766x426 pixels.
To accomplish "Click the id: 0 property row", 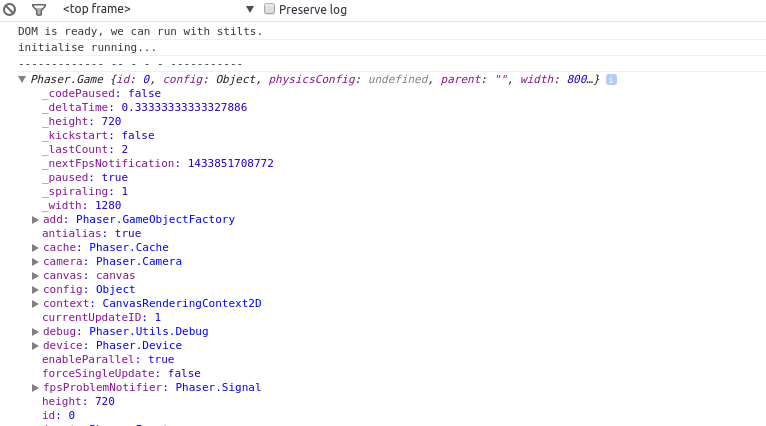I will click(x=59, y=416).
